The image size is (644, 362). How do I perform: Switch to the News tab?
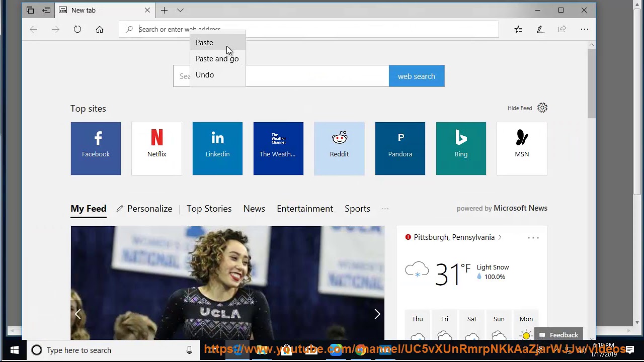[x=254, y=209]
